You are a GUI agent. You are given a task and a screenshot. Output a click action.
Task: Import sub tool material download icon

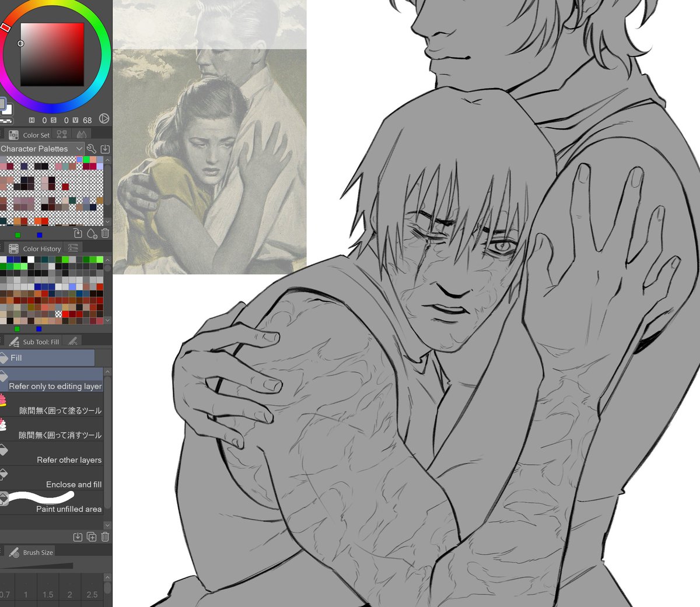pos(78,537)
